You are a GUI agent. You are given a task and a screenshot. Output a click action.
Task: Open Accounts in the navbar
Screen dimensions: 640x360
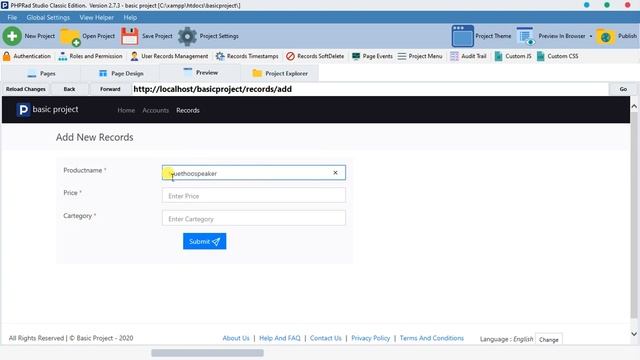(x=156, y=110)
